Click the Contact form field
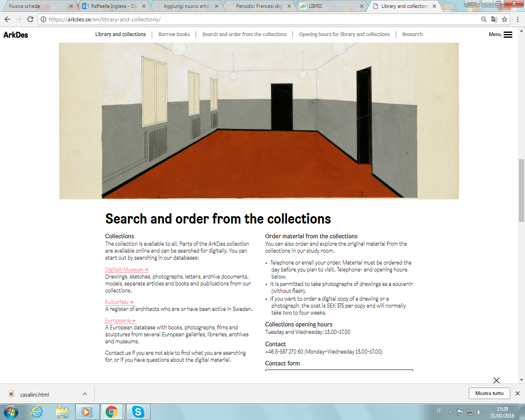The width and height of the screenshot is (525, 420). coord(339,370)
